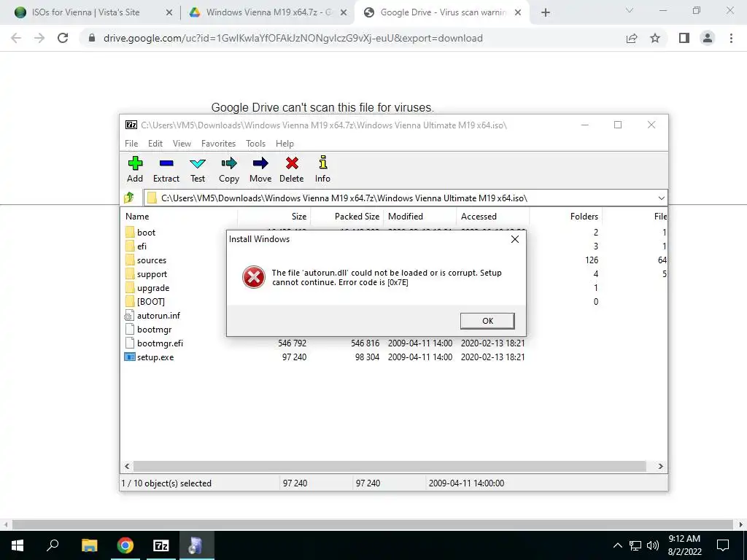Switch to 7-Zip on the taskbar

tap(161, 545)
